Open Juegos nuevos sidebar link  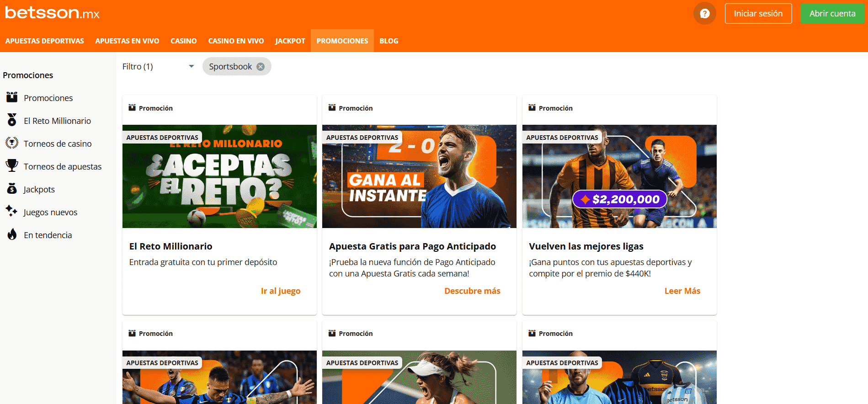point(51,212)
